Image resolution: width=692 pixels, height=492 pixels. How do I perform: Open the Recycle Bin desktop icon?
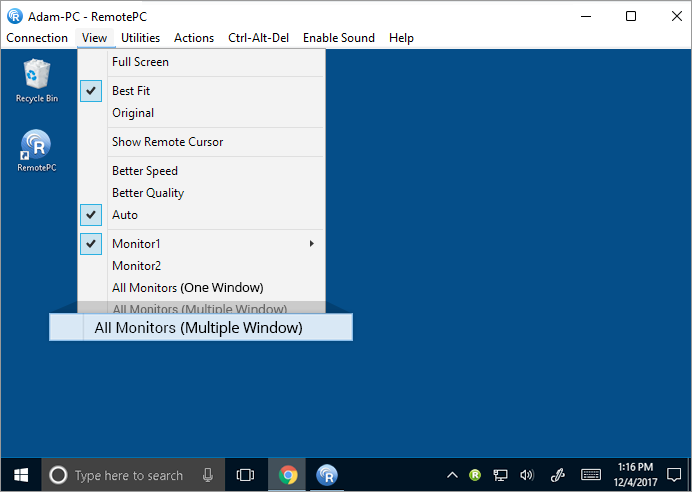coord(37,81)
